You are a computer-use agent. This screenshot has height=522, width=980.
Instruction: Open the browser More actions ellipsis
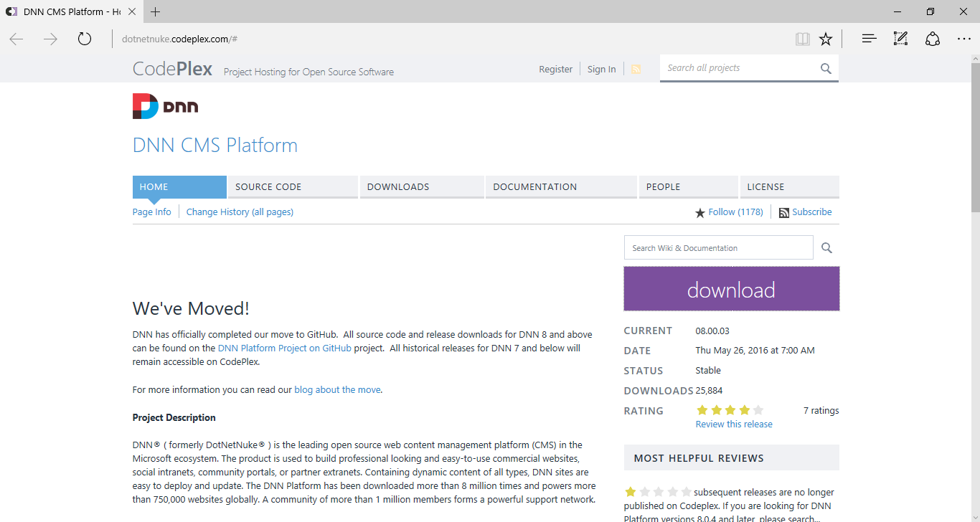click(x=963, y=39)
